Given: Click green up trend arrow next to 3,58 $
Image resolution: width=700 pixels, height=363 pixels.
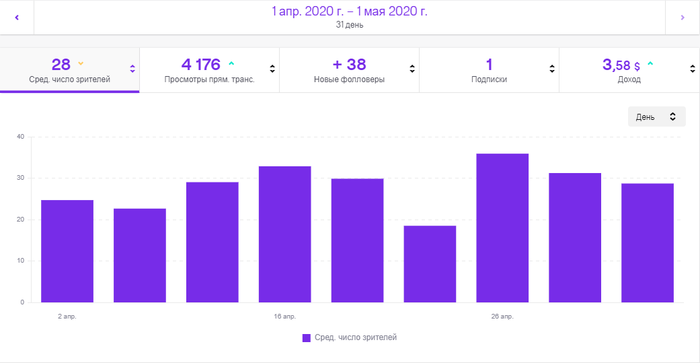Looking at the screenshot, I should click(650, 64).
